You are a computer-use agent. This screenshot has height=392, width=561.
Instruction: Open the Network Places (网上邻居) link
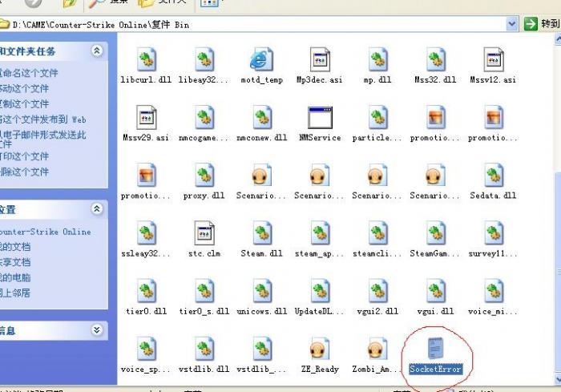[15, 293]
